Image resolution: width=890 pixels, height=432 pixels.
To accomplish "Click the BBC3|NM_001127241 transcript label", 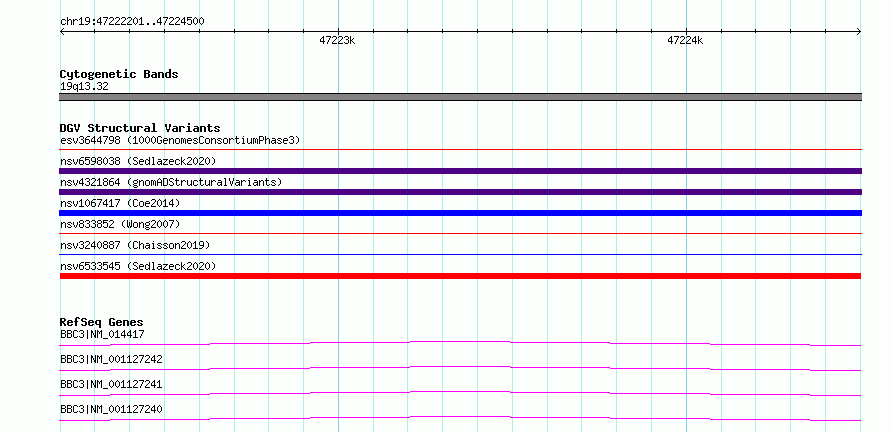I will tap(111, 385).
